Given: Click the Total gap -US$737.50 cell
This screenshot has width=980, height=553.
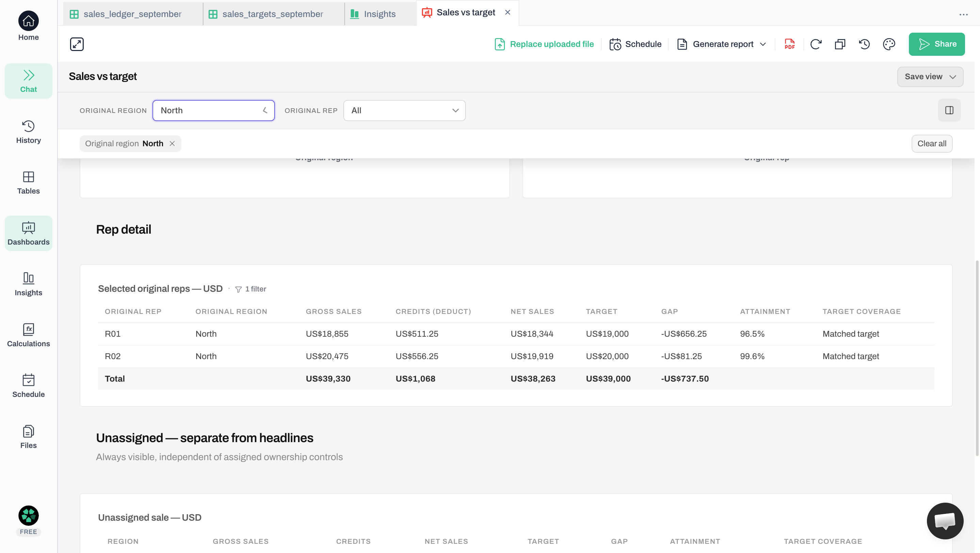Looking at the screenshot, I should click(685, 379).
